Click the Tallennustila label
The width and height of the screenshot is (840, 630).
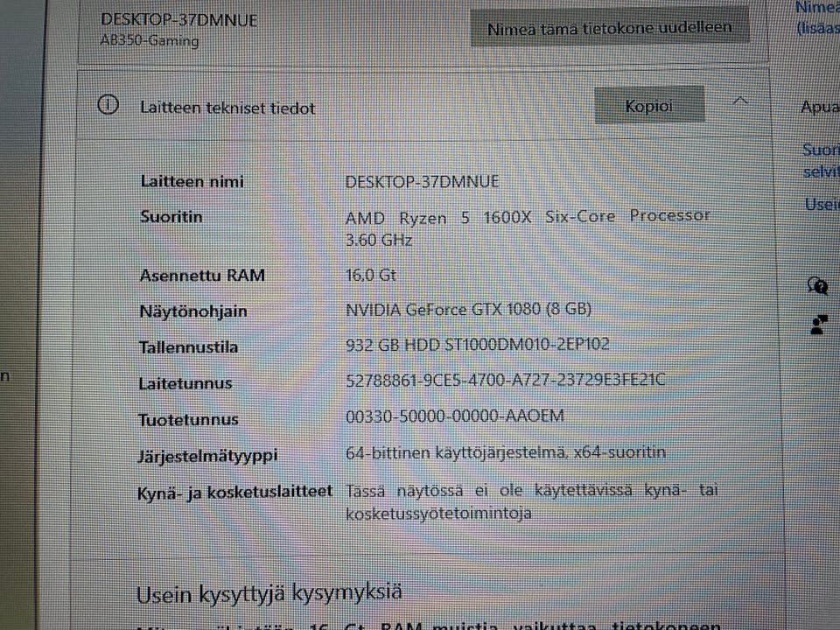coord(189,347)
